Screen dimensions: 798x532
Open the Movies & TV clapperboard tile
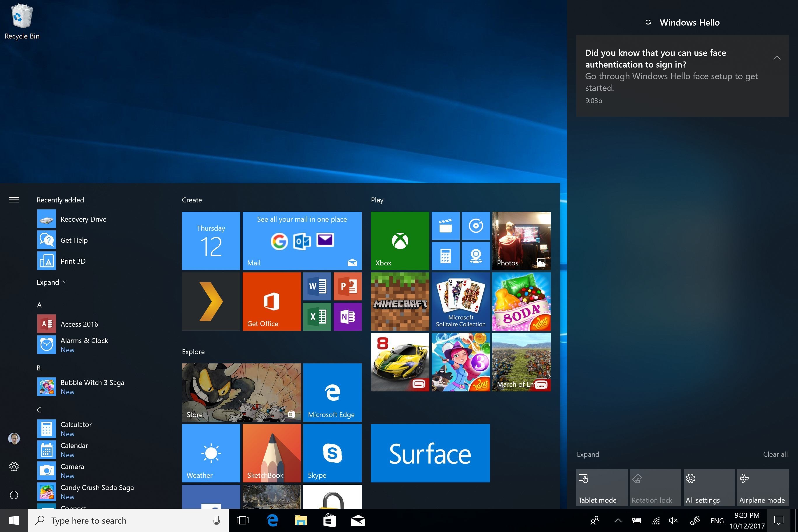pyautogui.click(x=445, y=226)
